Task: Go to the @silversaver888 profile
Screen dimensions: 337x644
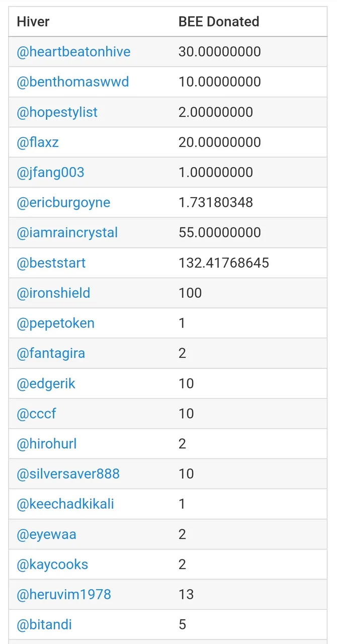Action: click(68, 474)
